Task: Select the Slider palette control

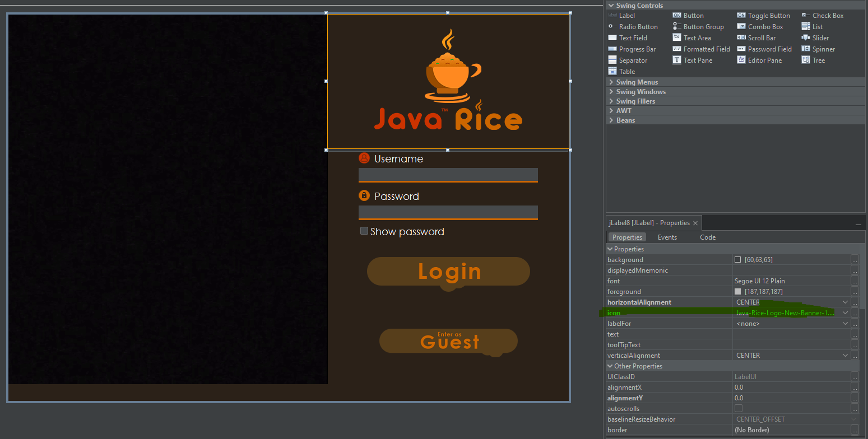Action: [x=815, y=38]
